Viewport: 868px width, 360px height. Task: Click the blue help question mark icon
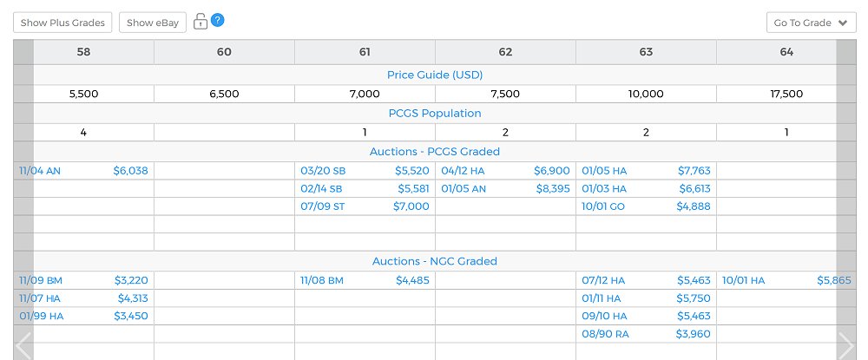(218, 20)
